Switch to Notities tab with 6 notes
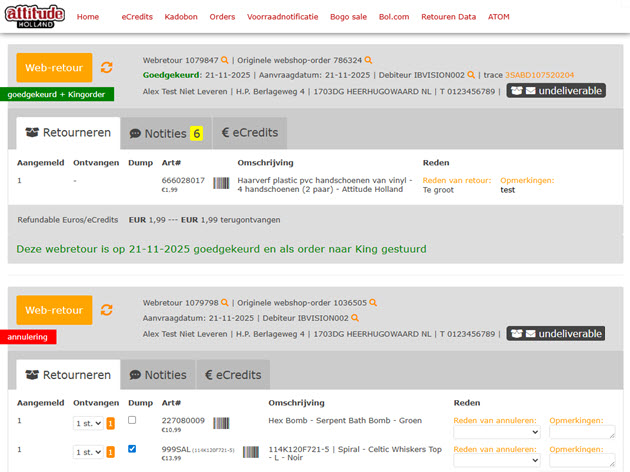This screenshot has height=472, width=630. pyautogui.click(x=165, y=132)
